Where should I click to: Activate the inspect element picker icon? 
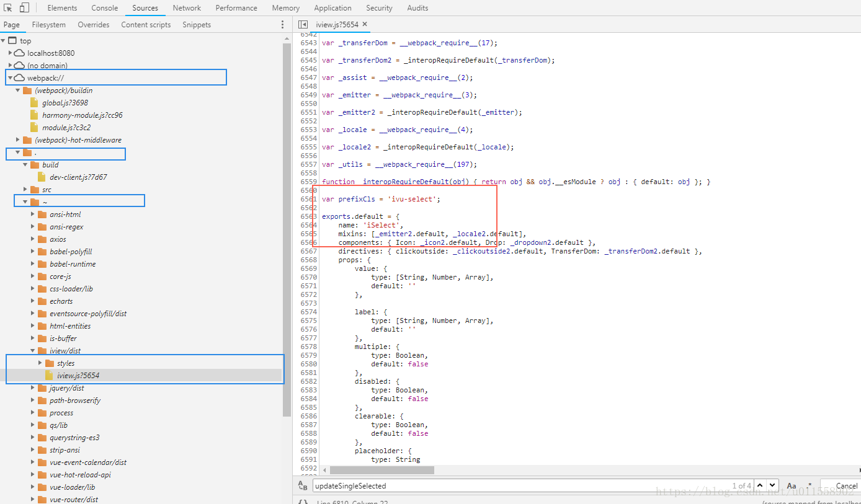pyautogui.click(x=8, y=8)
